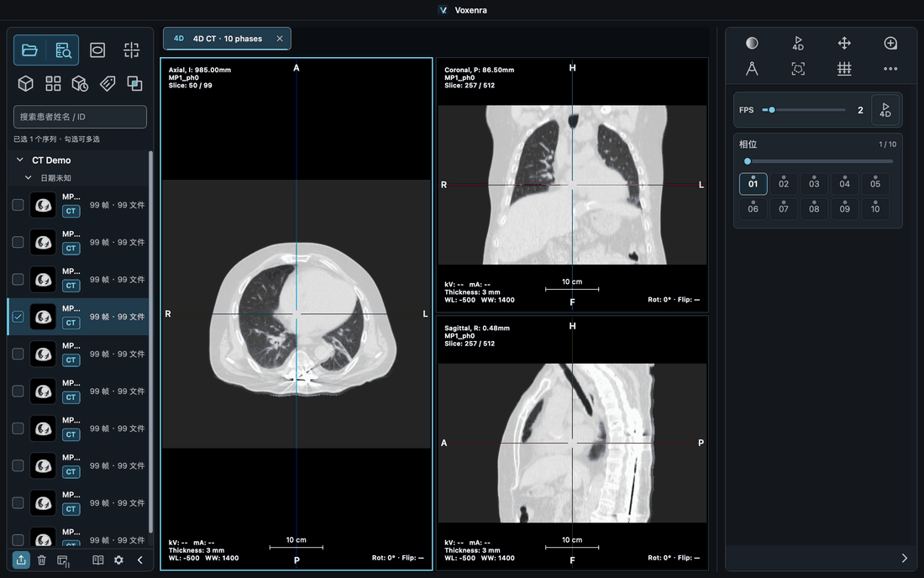Select phase 10 button
This screenshot has width=924, height=578.
pyautogui.click(x=875, y=208)
